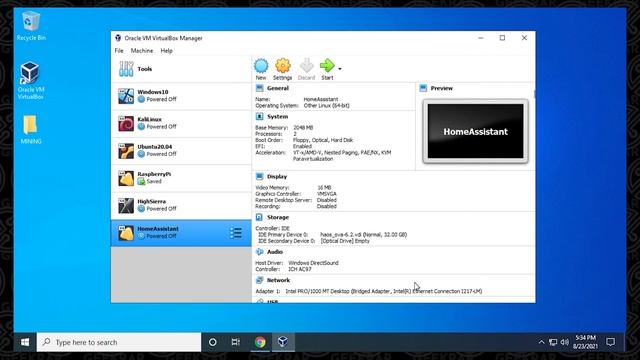This screenshot has height=360, width=640.
Task: Open Recycle Bin on the desktop
Action: pyautogui.click(x=31, y=26)
